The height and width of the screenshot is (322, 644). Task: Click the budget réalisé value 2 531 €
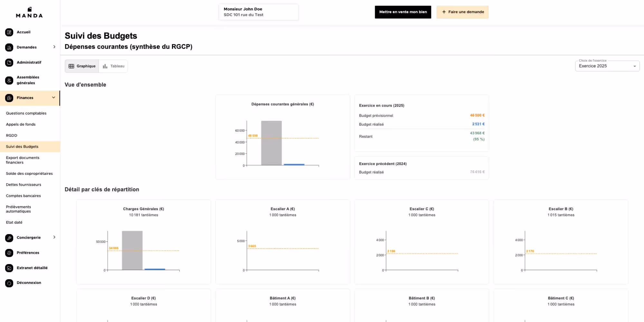click(478, 124)
